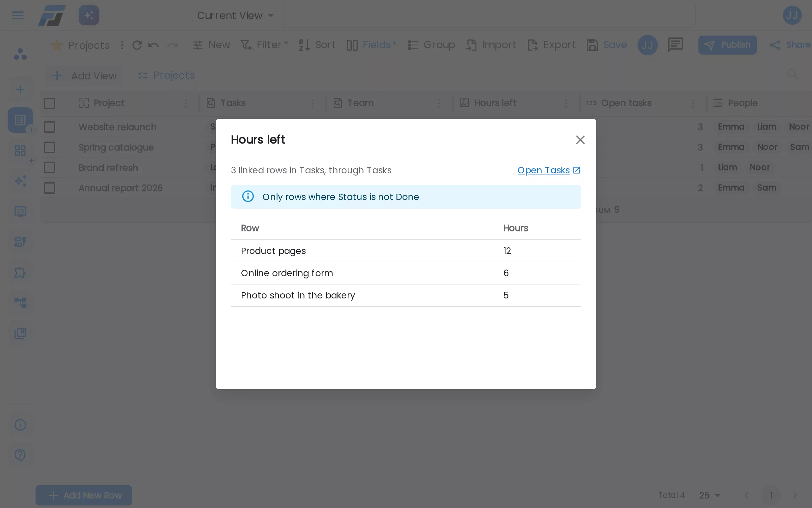Select the Projects view tab
Viewport: 812px width, 508px height.
(167, 76)
